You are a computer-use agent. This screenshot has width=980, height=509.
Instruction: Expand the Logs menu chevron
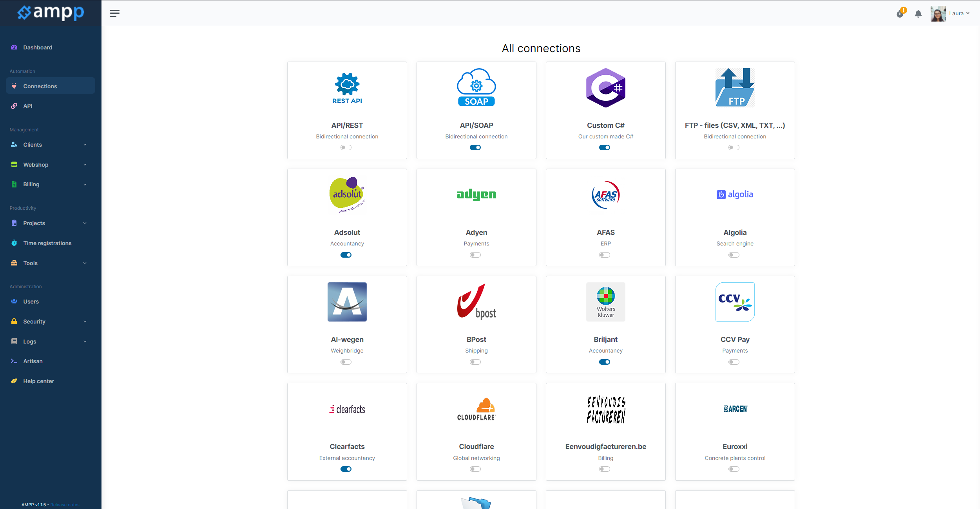click(x=85, y=342)
